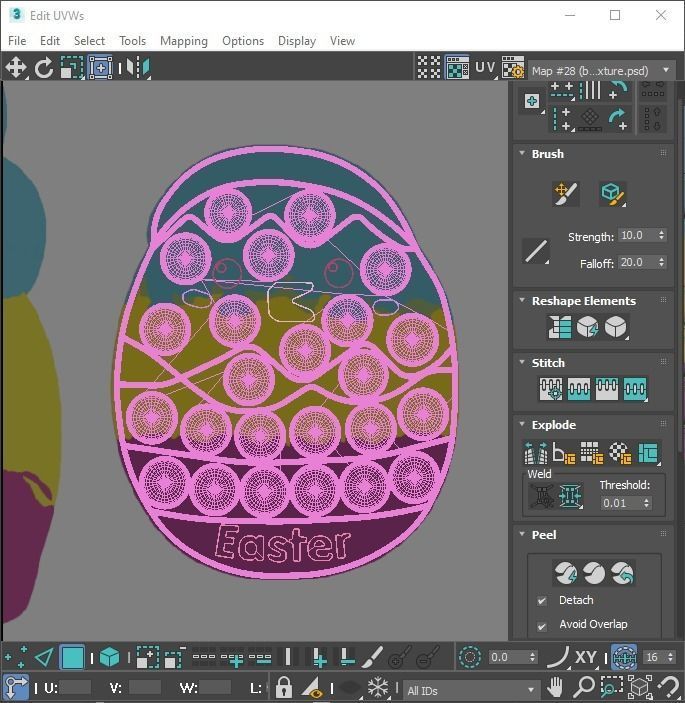
Task: Toggle the Soft Selection circle icon
Action: pos(469,657)
